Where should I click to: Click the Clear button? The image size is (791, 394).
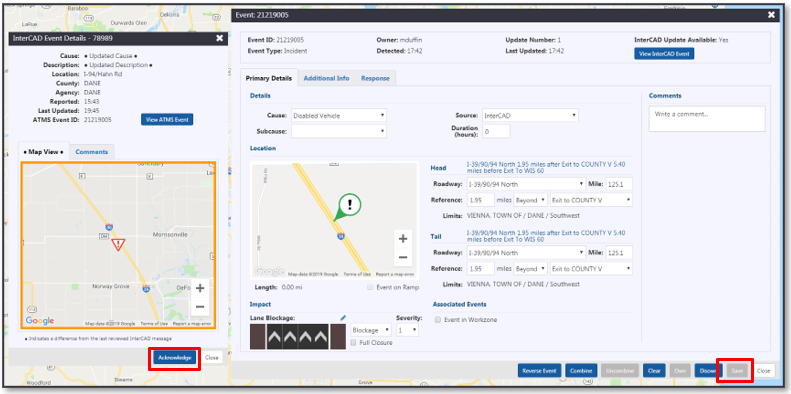coord(654,371)
